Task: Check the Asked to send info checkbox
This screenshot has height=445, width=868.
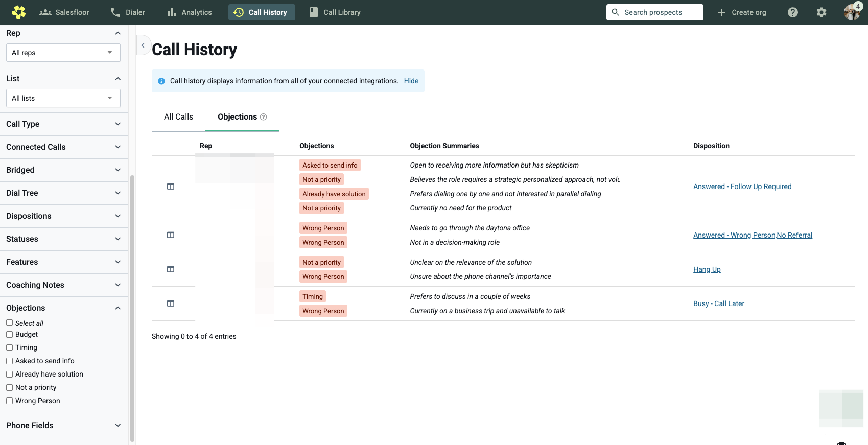Action: tap(9, 361)
